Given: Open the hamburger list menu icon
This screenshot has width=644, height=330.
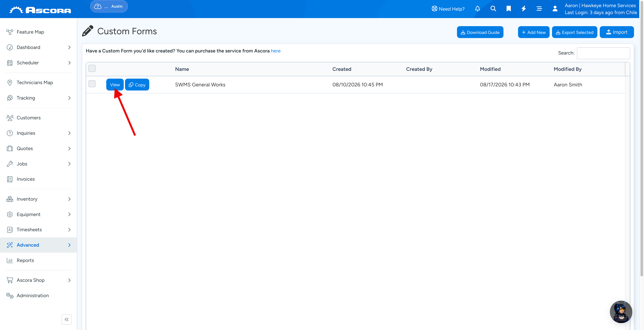Looking at the screenshot, I should [539, 9].
